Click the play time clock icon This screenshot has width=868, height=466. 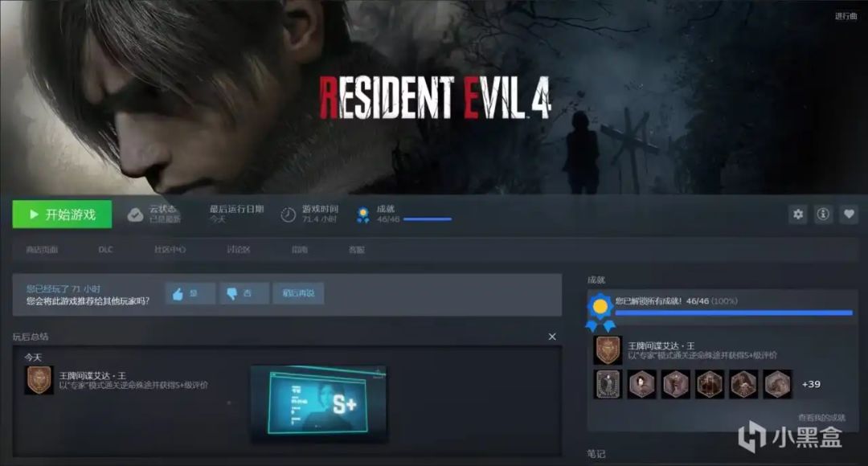coord(288,215)
